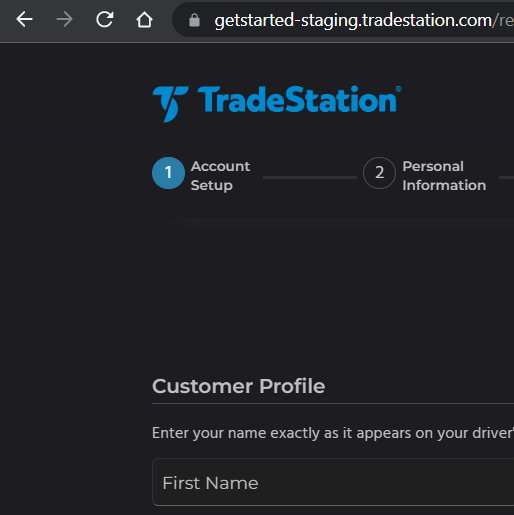The height and width of the screenshot is (515, 514).
Task: Click the browser forward arrow
Action: 64,19
